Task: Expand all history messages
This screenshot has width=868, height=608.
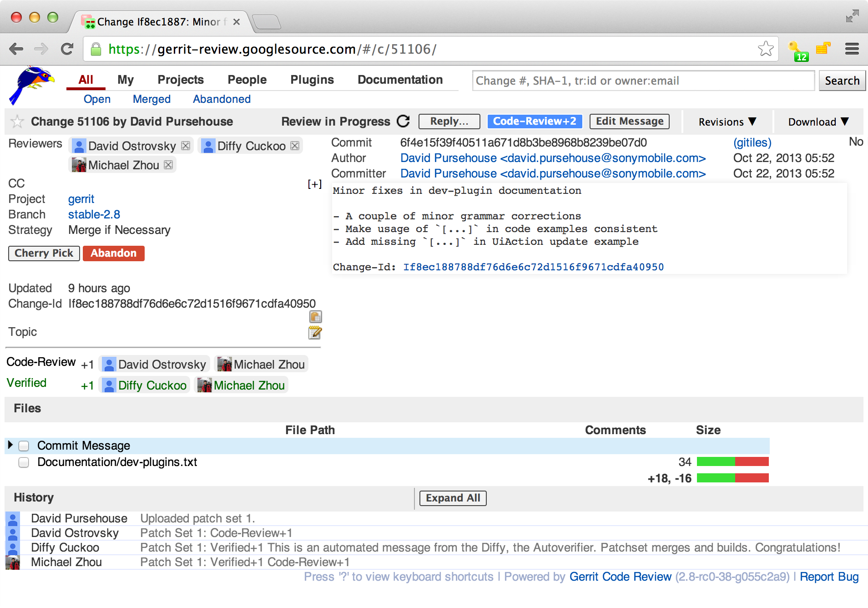Action: coord(453,498)
